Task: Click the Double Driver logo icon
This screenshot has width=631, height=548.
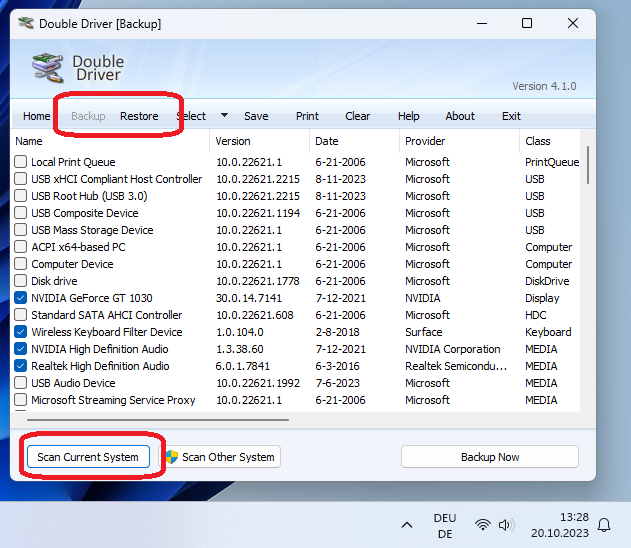Action: tap(47, 68)
